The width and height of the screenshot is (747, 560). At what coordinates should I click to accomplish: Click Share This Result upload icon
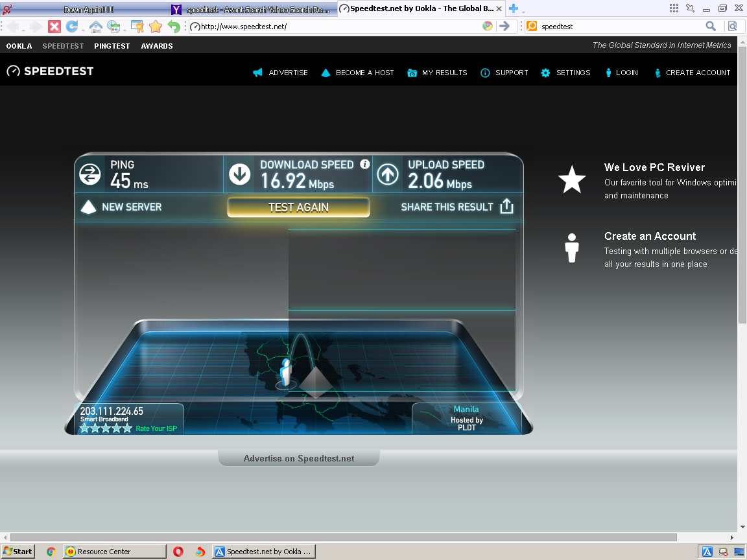pos(506,207)
